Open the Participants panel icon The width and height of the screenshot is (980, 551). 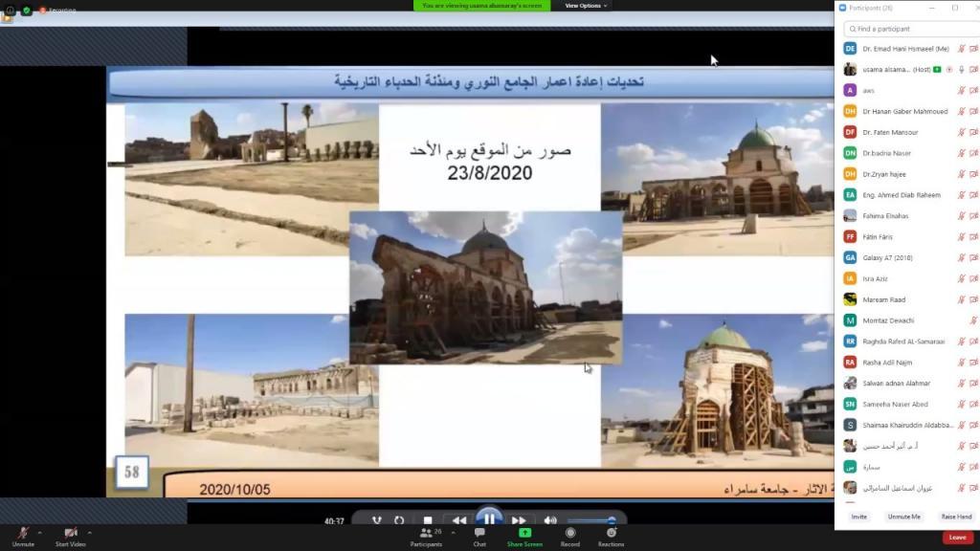(426, 533)
